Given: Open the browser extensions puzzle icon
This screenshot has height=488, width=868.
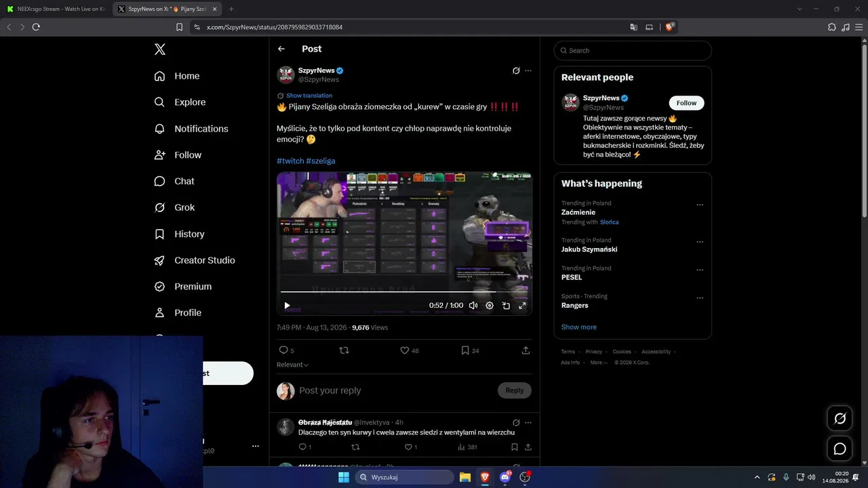Looking at the screenshot, I should [832, 27].
